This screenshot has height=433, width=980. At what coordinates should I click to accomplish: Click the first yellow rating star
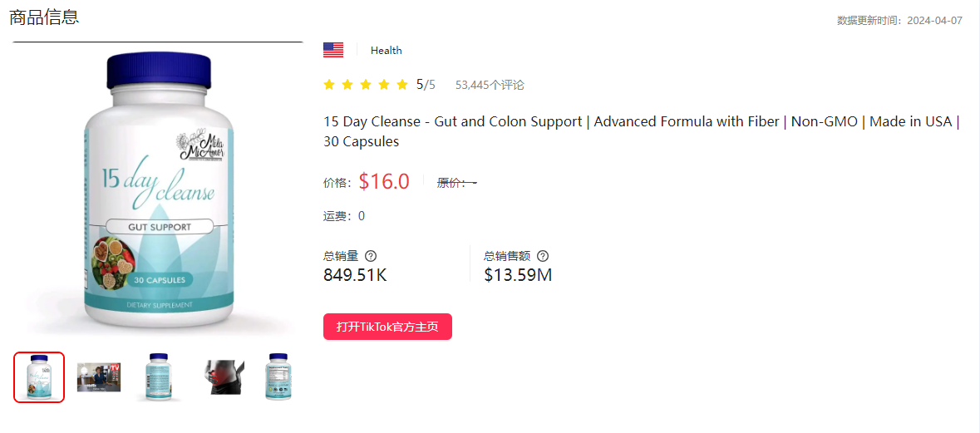[329, 85]
